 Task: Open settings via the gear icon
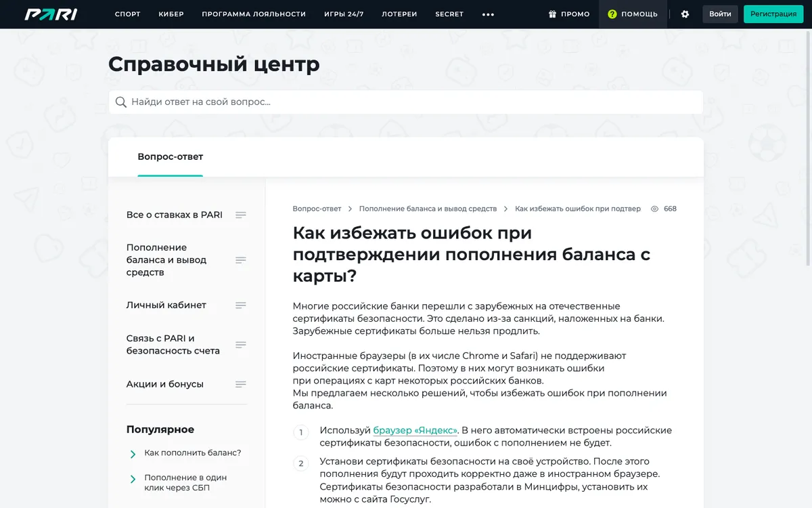[685, 14]
